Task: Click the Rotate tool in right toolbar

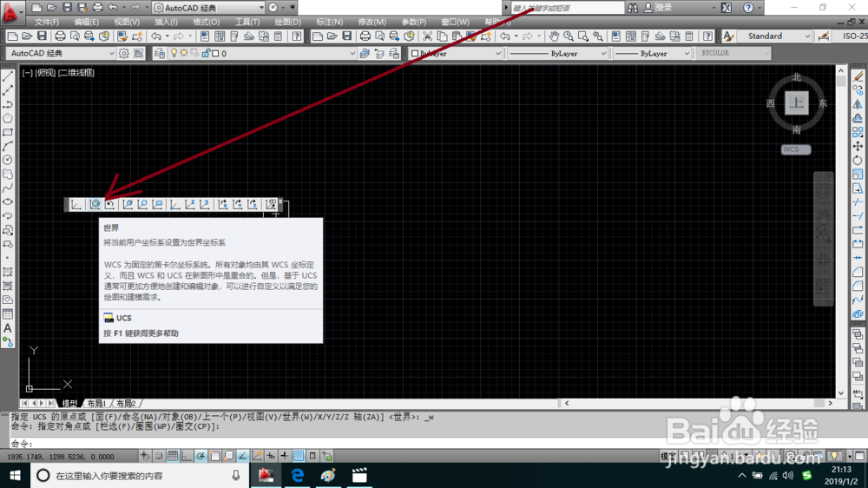Action: [x=858, y=160]
